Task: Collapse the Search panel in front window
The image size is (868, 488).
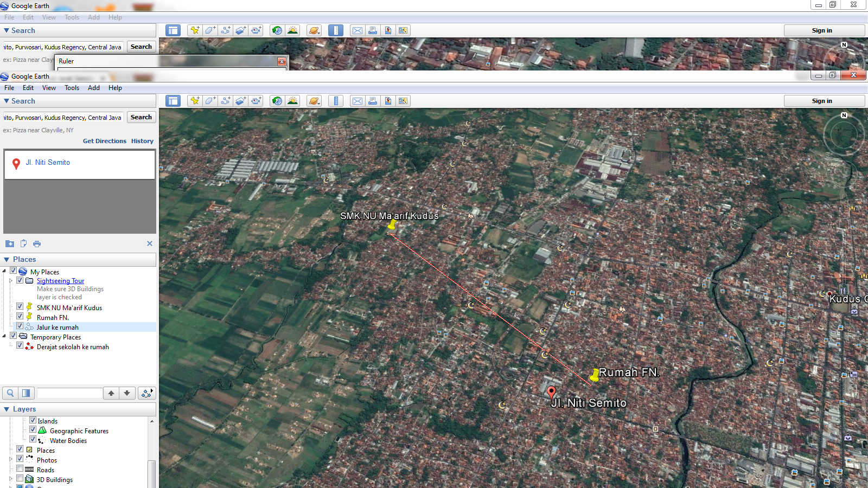Action: [x=7, y=101]
